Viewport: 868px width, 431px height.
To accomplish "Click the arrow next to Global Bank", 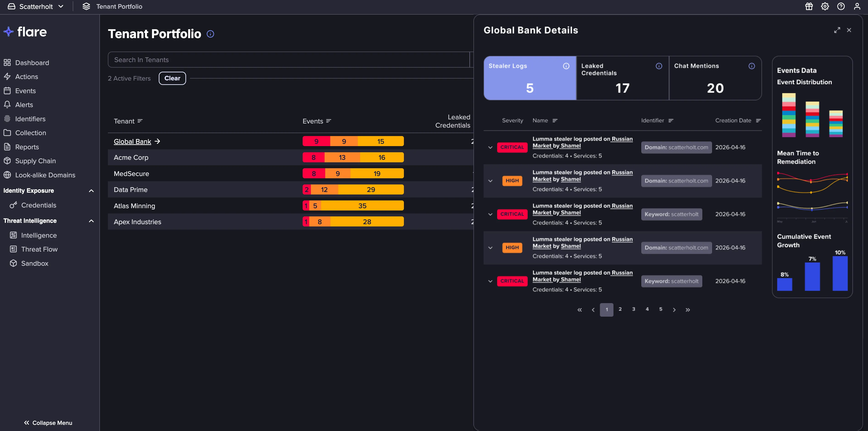I will point(157,141).
